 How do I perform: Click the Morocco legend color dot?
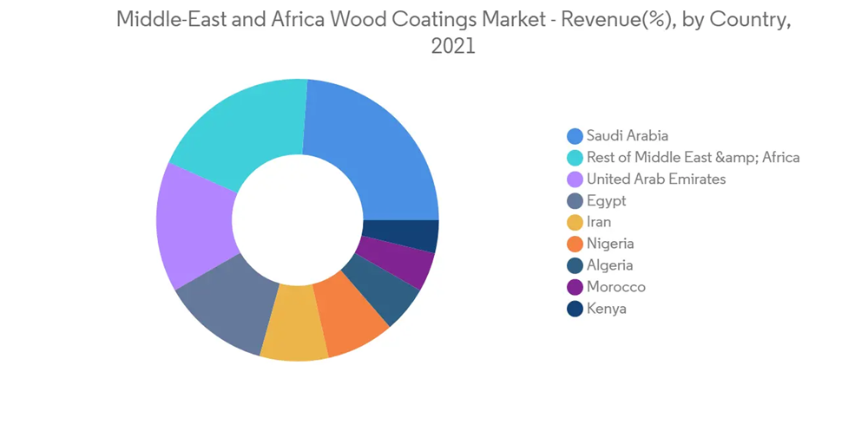[575, 288]
